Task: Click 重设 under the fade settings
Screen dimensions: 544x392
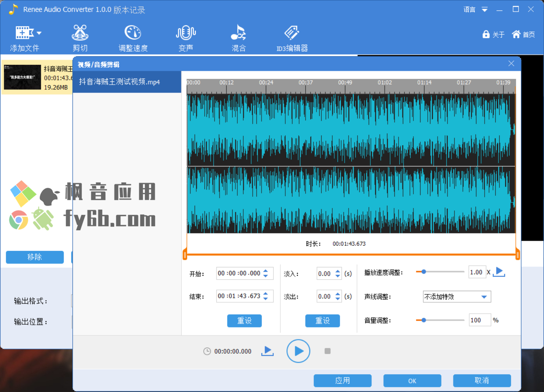Action: point(322,321)
